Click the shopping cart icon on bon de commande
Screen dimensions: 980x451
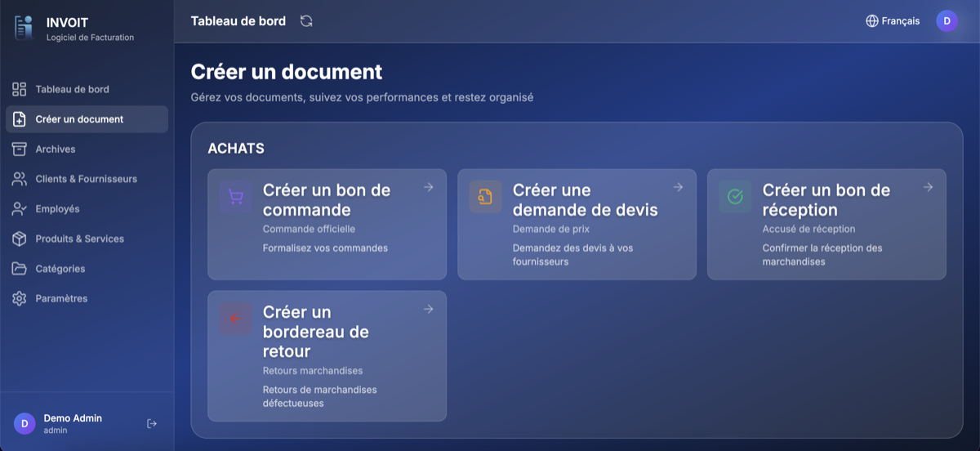tap(236, 197)
